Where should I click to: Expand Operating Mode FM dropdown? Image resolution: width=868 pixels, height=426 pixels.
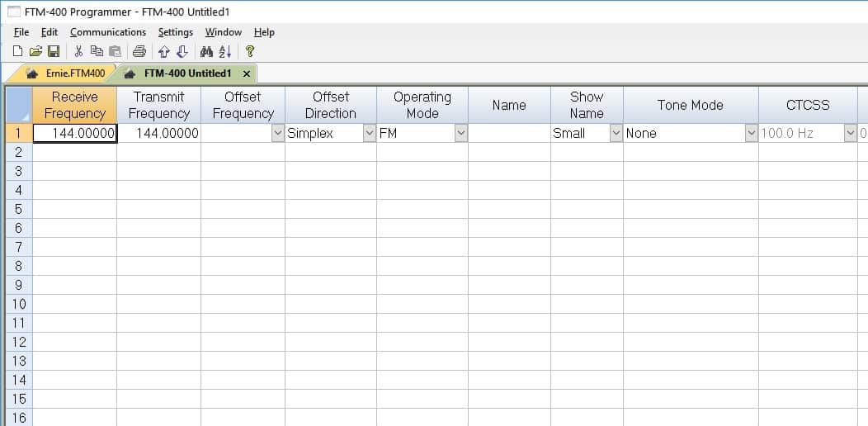(x=460, y=133)
